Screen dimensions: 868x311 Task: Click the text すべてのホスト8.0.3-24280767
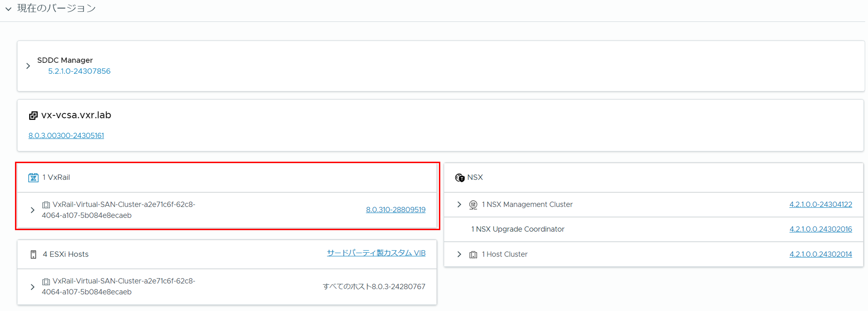point(374,287)
